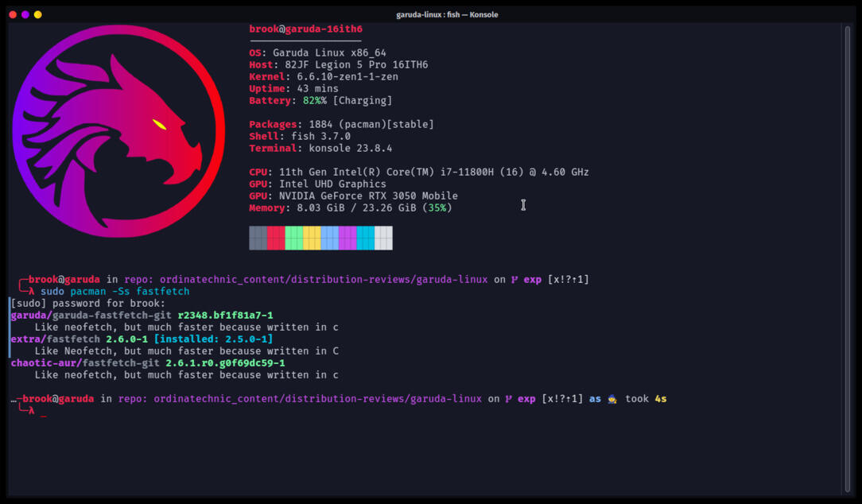Click the 'brook@garuda-16ith6' header text
The image size is (862, 504).
pyautogui.click(x=305, y=29)
